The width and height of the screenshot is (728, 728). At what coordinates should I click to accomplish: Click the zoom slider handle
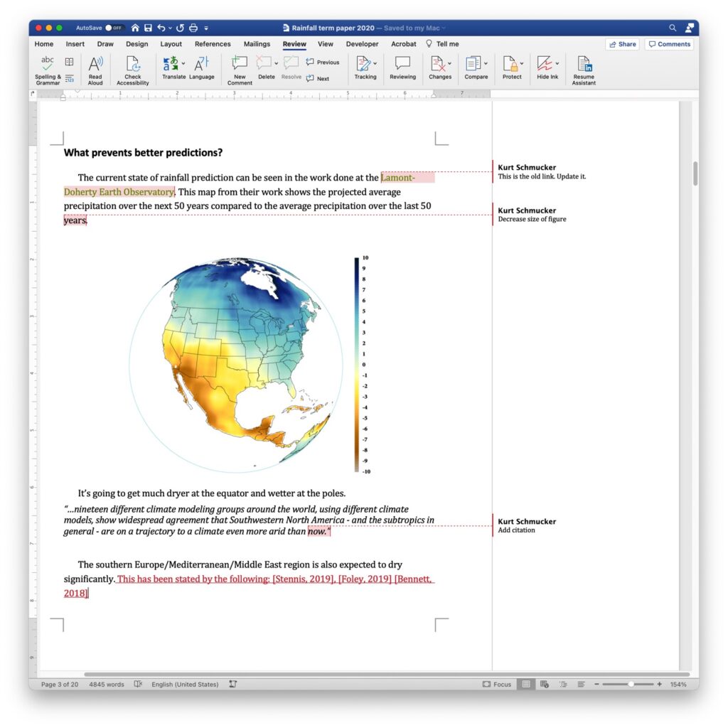click(x=631, y=684)
